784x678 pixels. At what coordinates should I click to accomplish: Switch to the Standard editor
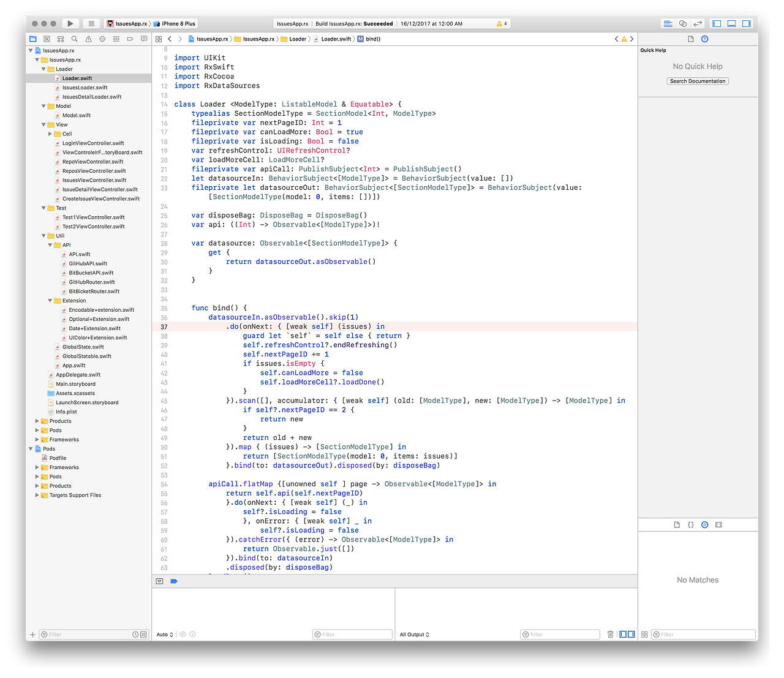click(668, 23)
